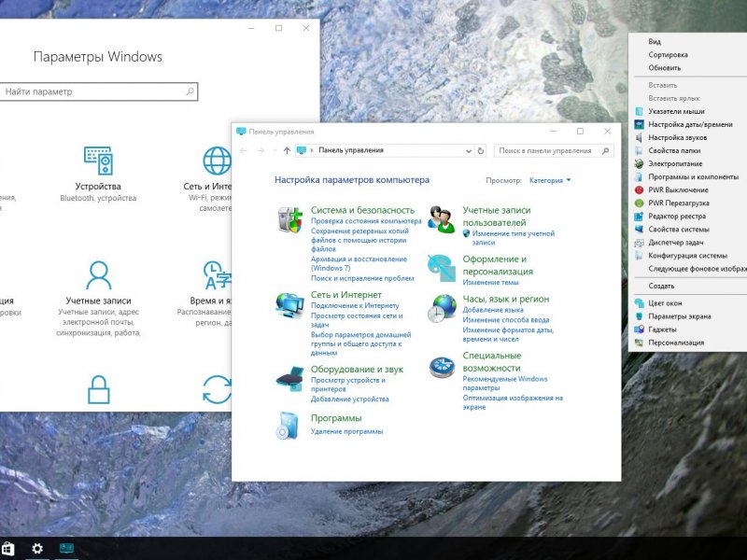Click the Добавление устройства link
The image size is (747, 560).
click(x=349, y=399)
